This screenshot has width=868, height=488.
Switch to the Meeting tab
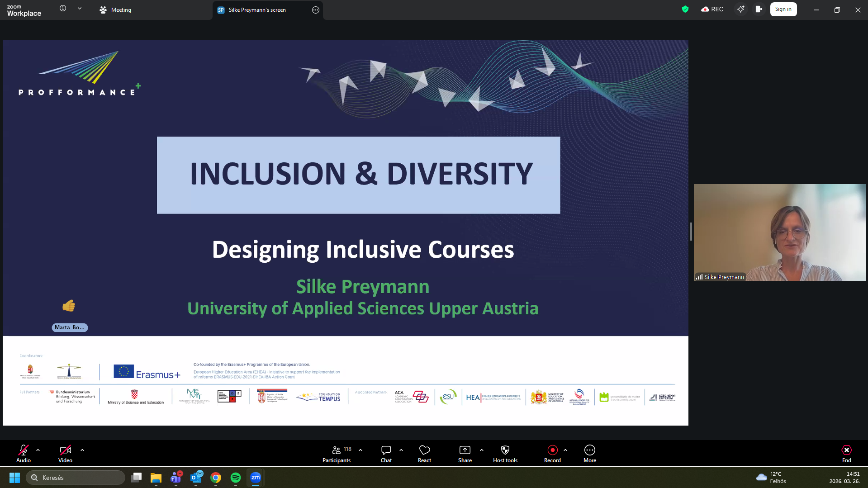(x=116, y=10)
